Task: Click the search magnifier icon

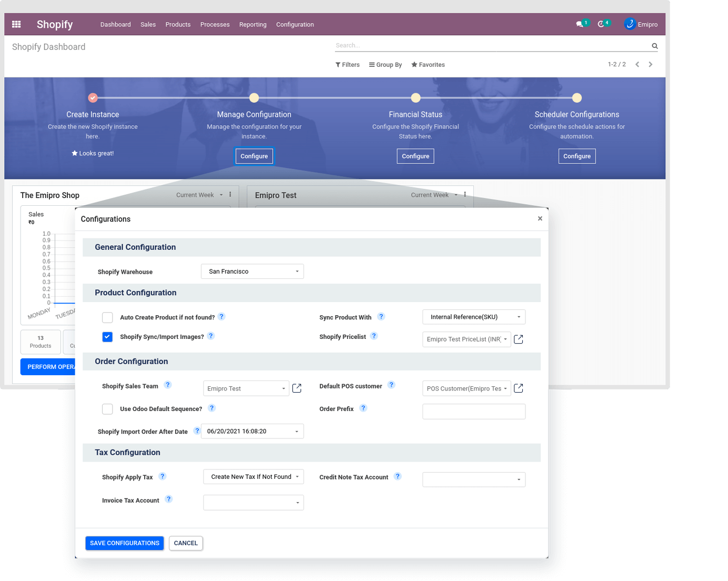Action: 655,46
